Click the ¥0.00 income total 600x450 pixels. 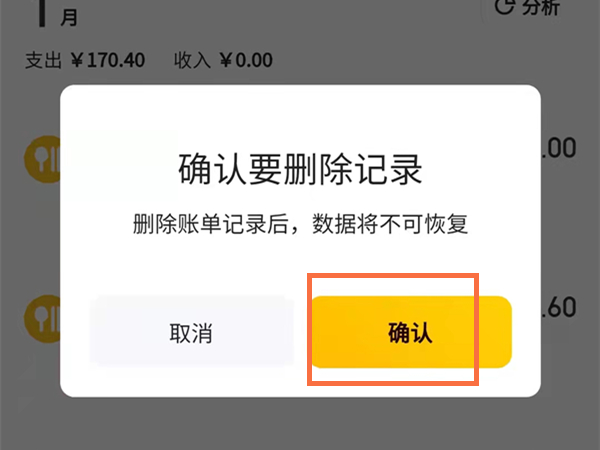coord(246,60)
